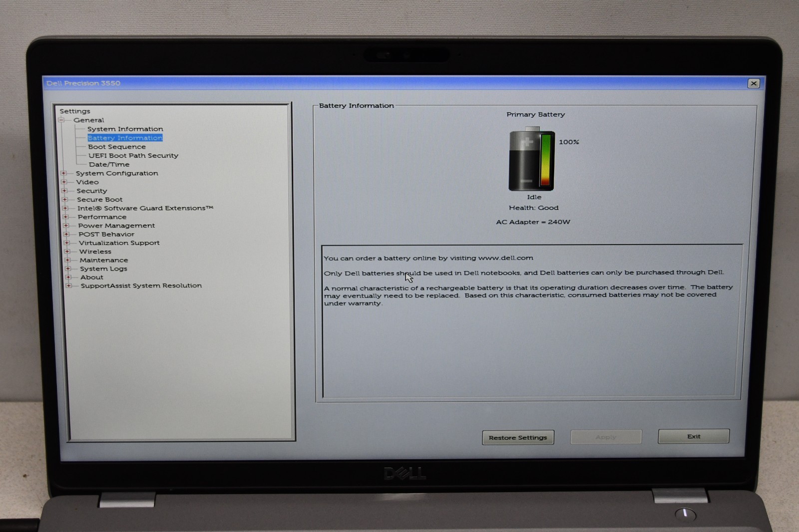Screen dimensions: 799x532
Task: Expand the Wireless node
Action: [x=67, y=252]
